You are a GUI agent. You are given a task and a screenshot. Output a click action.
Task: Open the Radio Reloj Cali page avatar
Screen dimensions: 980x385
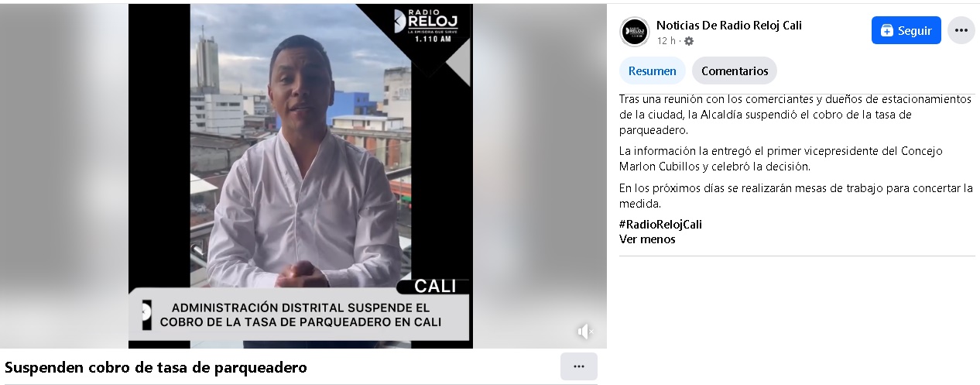point(635,32)
